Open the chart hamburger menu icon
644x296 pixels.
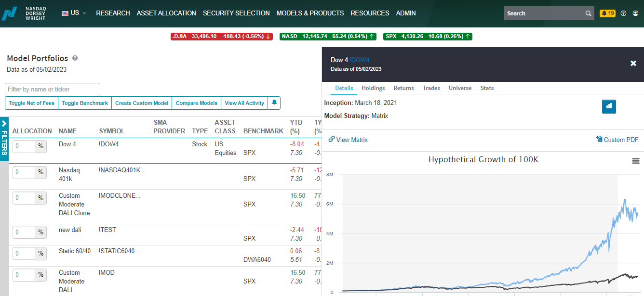636,161
